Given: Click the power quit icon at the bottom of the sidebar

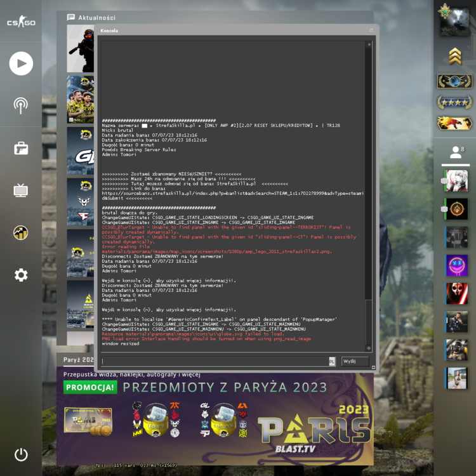Looking at the screenshot, I should pyautogui.click(x=21, y=454).
